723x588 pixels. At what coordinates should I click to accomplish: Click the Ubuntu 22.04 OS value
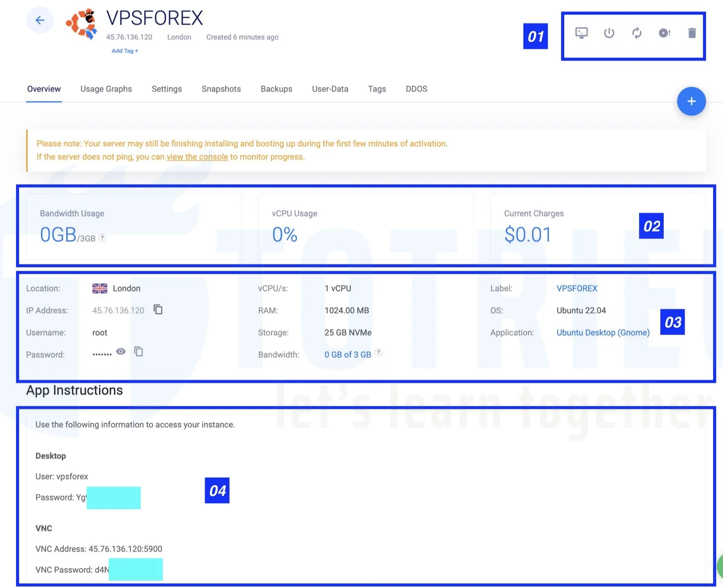click(x=581, y=310)
